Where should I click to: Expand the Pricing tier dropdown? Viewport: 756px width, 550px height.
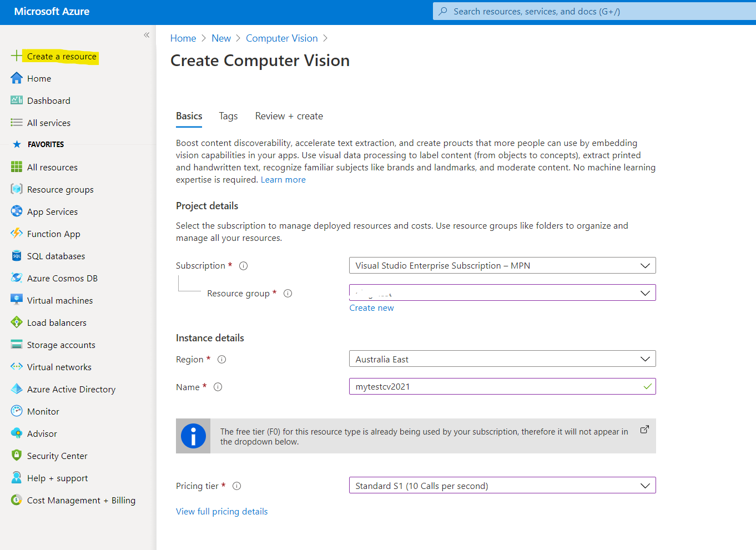502,486
